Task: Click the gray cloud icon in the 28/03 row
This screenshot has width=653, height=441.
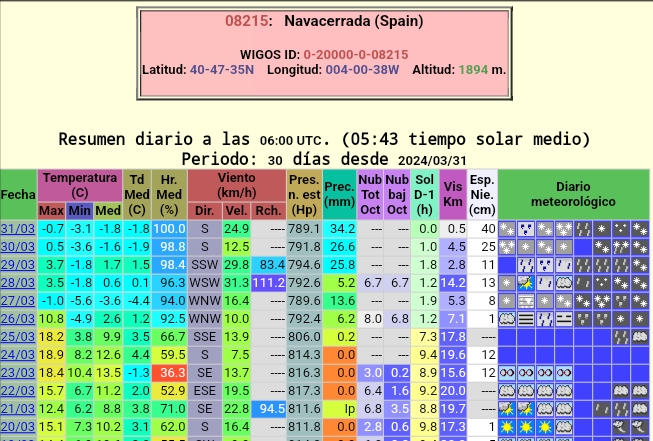Action: point(564,283)
